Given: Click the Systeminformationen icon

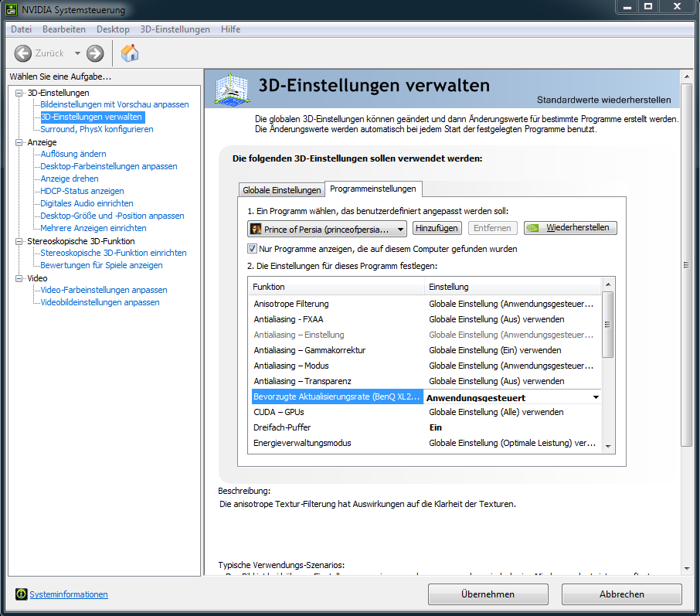Looking at the screenshot, I should [21, 594].
